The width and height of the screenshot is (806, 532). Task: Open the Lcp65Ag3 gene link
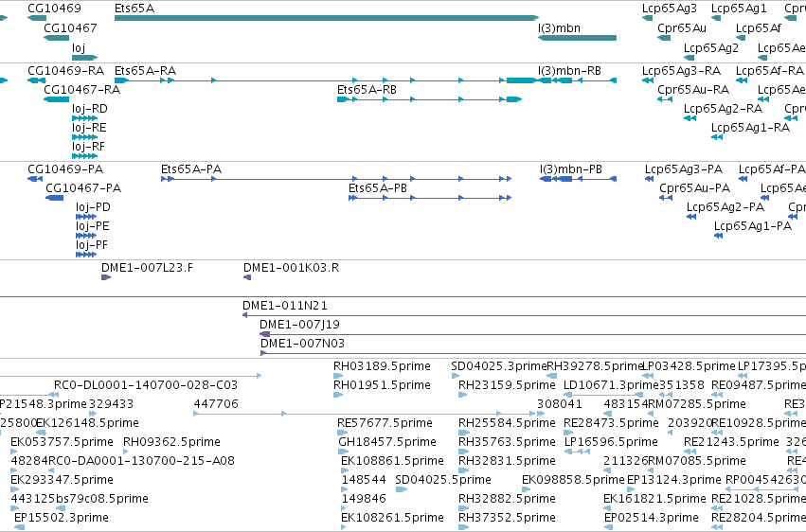click(x=670, y=9)
